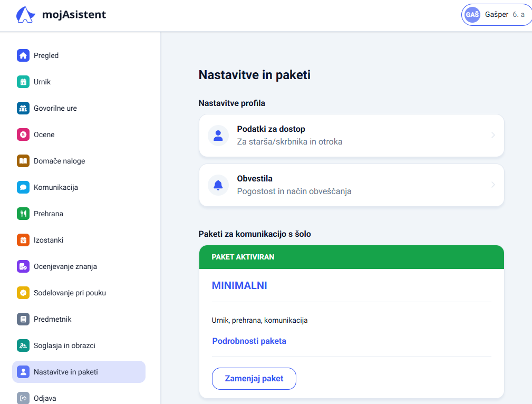Open Pregled home icon in sidebar

pyautogui.click(x=23, y=55)
